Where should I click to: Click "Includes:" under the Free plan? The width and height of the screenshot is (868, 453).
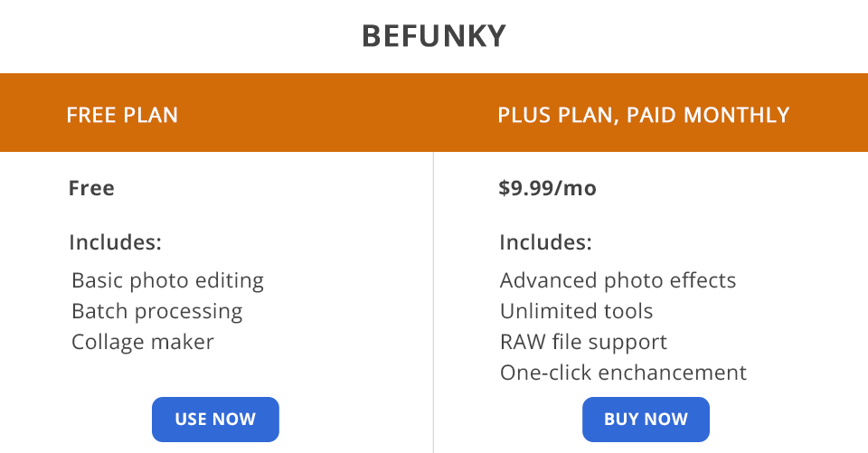coord(115,242)
